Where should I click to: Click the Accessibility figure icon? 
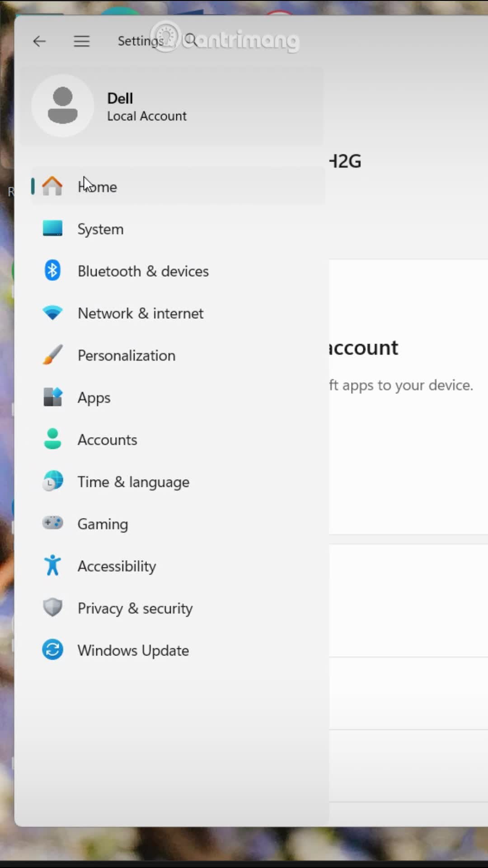52,565
